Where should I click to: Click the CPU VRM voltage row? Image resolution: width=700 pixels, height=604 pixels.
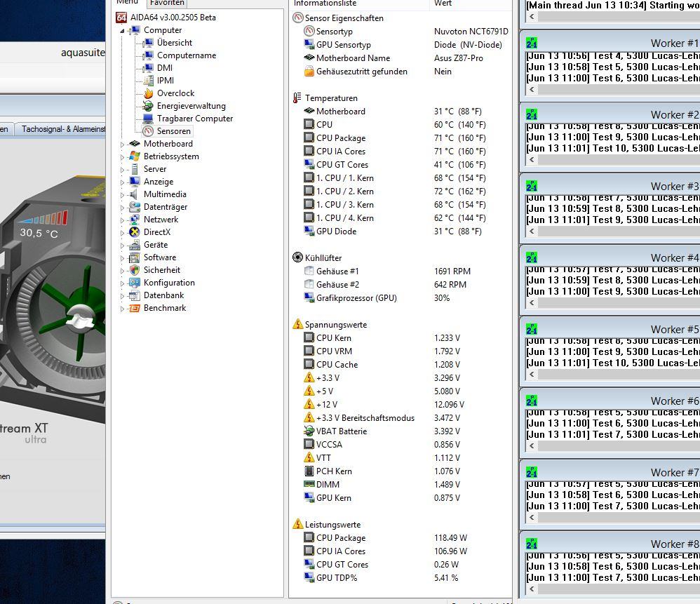[x=401, y=351]
